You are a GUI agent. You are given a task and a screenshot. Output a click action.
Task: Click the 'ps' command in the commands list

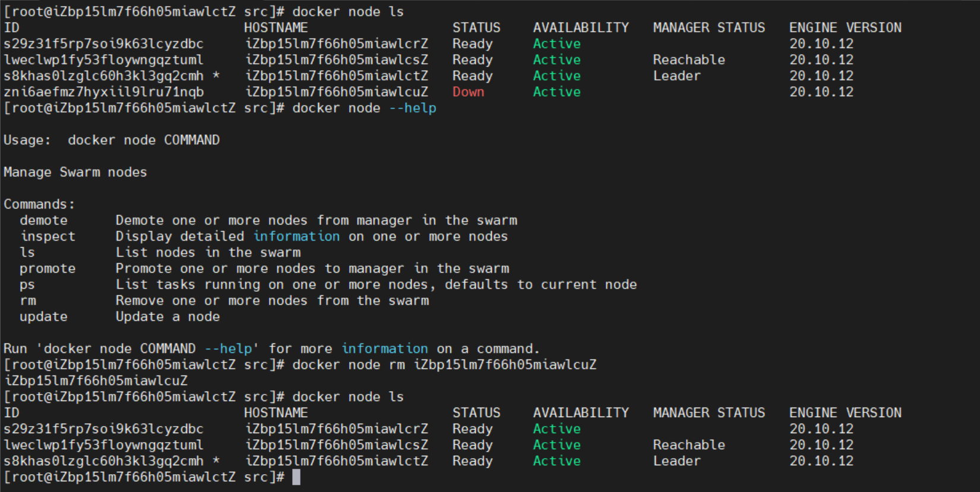point(27,285)
